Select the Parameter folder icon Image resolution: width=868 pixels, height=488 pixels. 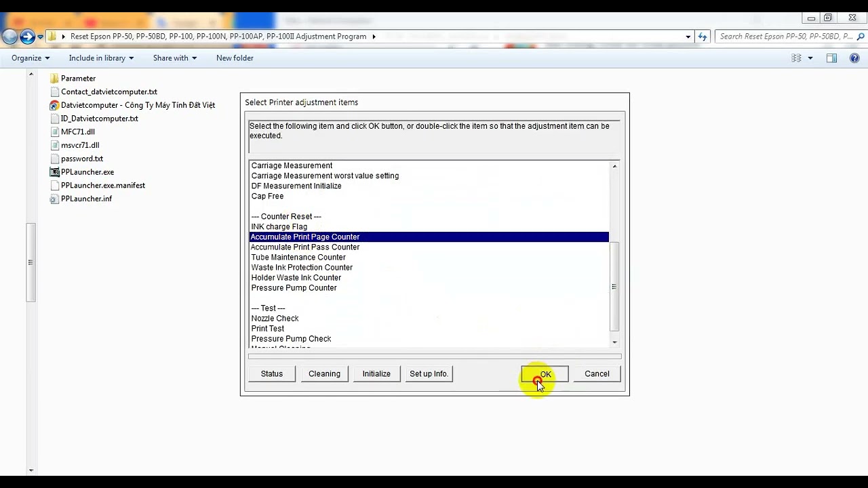click(54, 79)
